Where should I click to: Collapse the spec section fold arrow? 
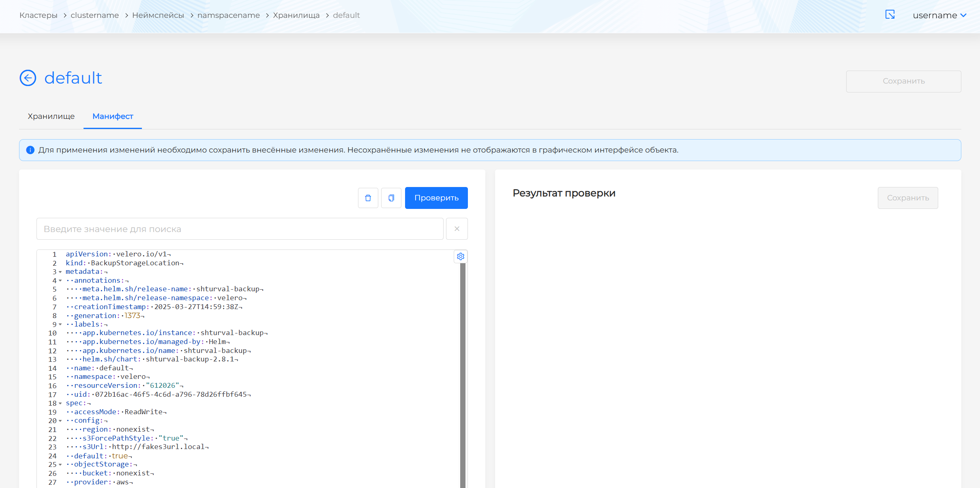(60, 404)
